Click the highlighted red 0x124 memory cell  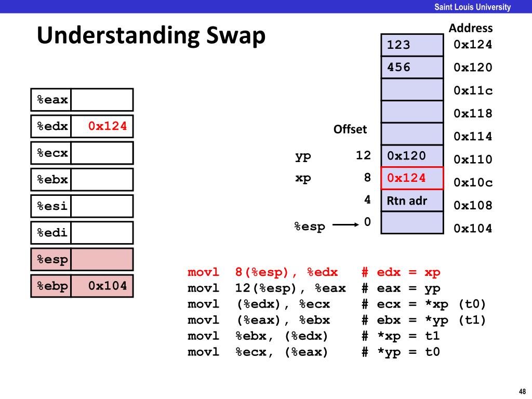pyautogui.click(x=412, y=178)
